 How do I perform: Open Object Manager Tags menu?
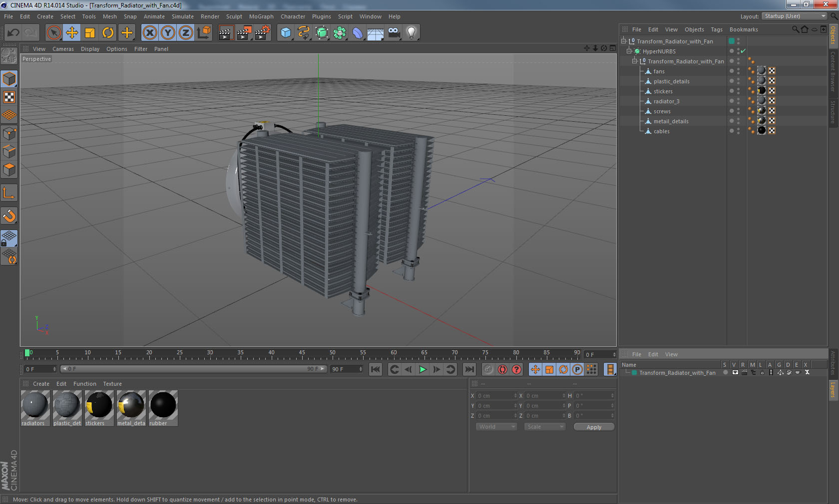[x=717, y=29]
